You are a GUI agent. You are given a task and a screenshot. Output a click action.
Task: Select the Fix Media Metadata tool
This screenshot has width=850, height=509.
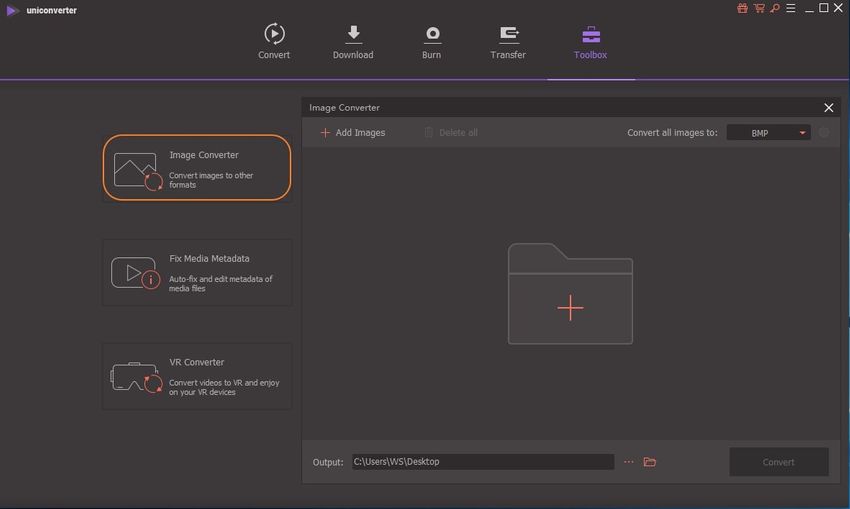(197, 272)
